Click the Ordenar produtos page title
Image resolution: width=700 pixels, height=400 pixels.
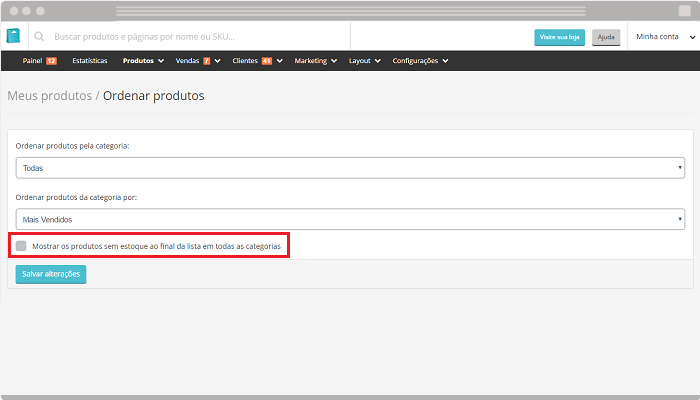(x=154, y=96)
